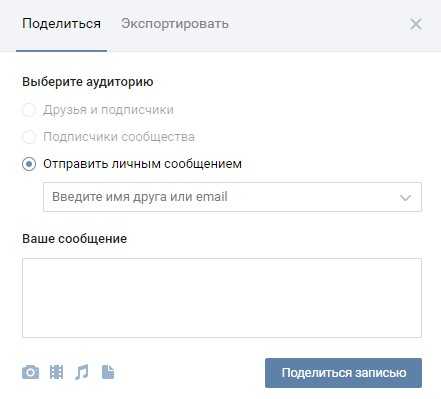This screenshot has width=441, height=399.
Task: Select the 'Отправить личным сообщением' radio circle
Action: click(29, 164)
